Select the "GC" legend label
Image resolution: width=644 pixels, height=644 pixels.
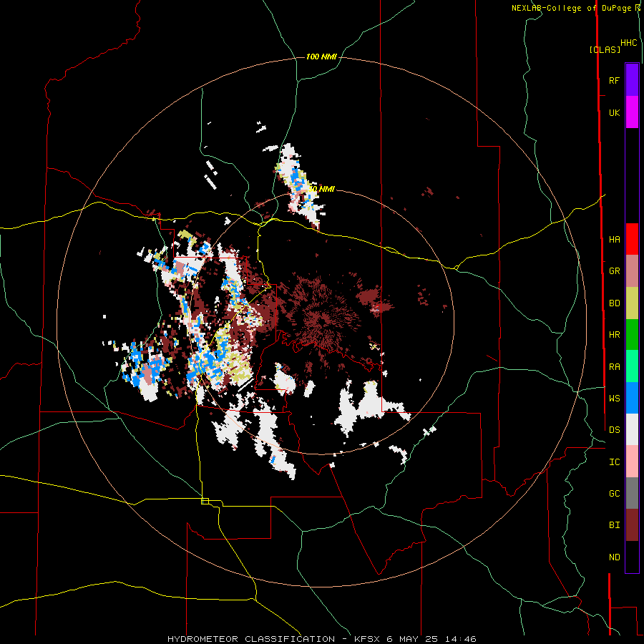tap(614, 494)
